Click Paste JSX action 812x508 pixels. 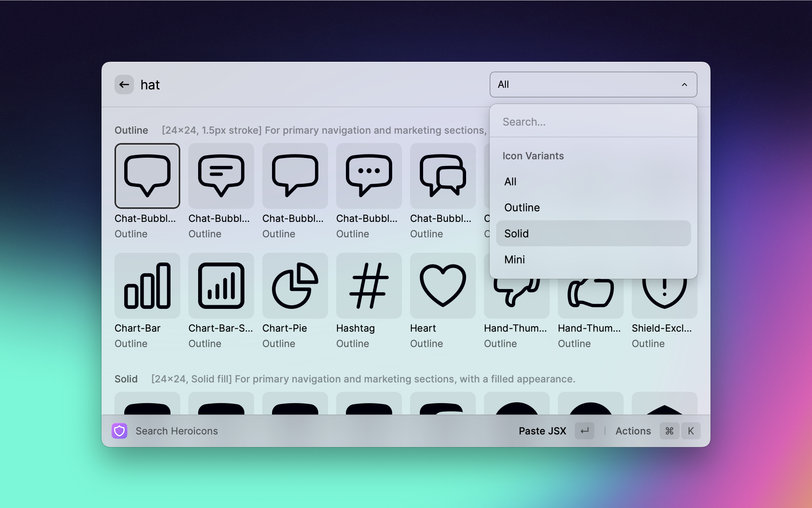click(x=542, y=431)
